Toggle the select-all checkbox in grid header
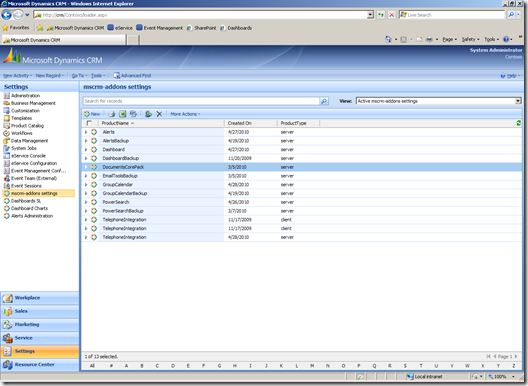The image size is (528, 386). [89, 123]
